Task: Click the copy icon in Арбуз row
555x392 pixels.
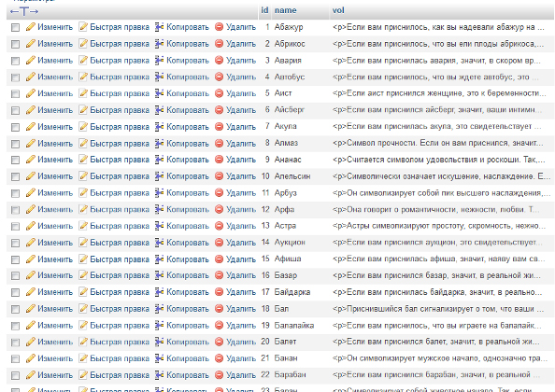Action: pos(159,192)
